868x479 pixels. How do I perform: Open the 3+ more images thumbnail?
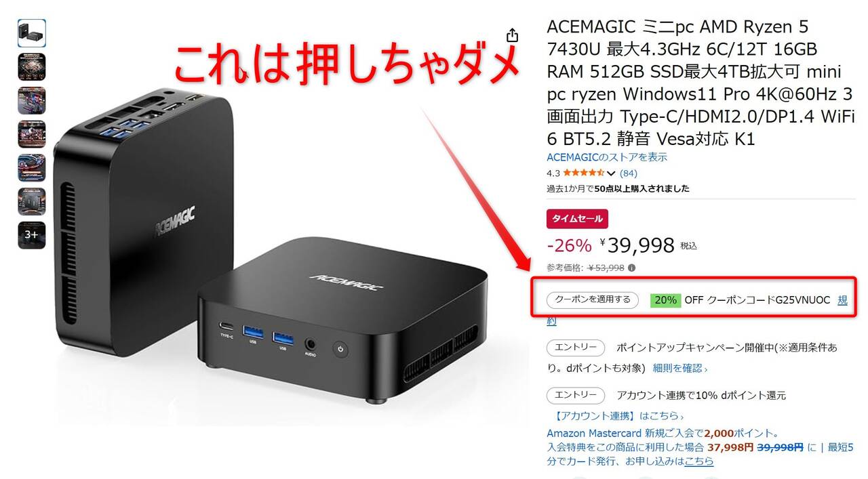click(32, 235)
